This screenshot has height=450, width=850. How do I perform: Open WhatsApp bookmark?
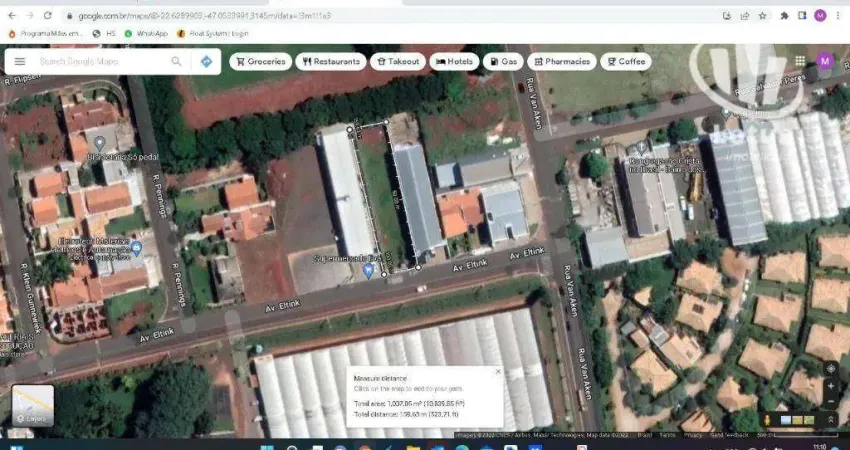coord(146,34)
